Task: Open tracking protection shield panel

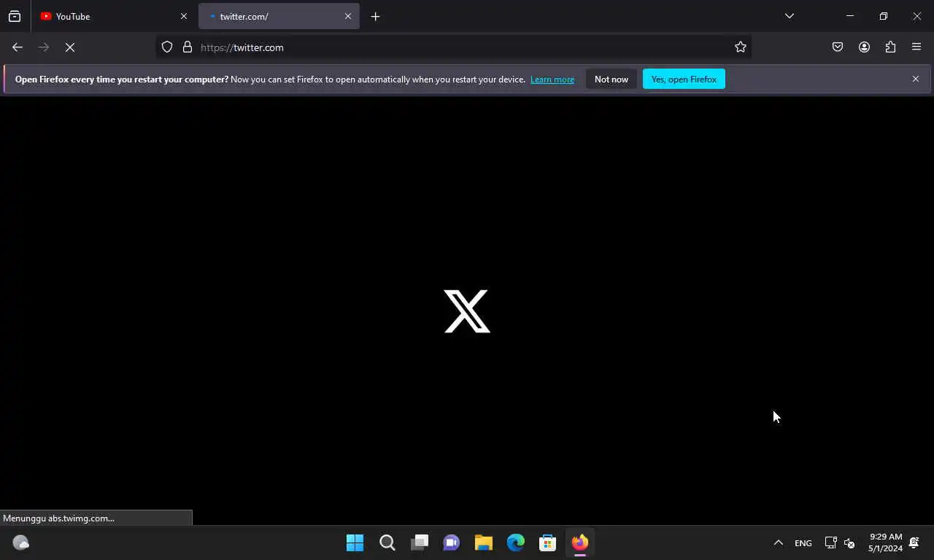Action: click(x=167, y=47)
